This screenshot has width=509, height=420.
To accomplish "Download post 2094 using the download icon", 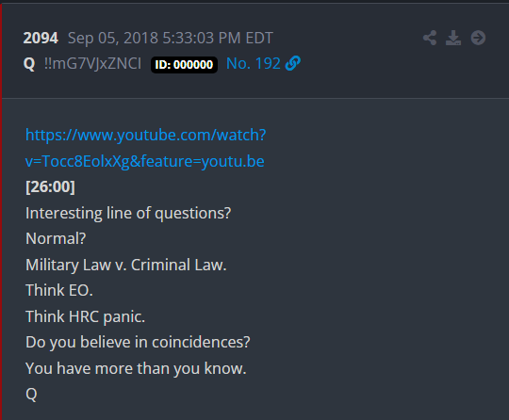I will click(453, 38).
